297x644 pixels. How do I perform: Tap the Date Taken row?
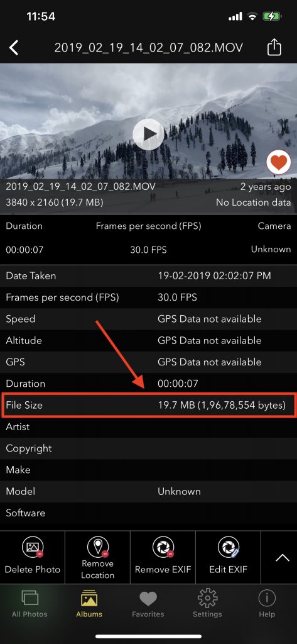(148, 275)
